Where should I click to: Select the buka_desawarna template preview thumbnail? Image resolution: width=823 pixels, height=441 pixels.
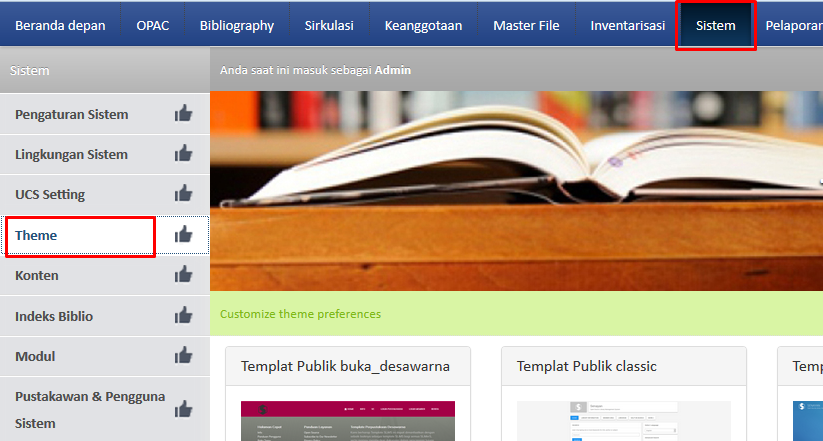pos(348,421)
